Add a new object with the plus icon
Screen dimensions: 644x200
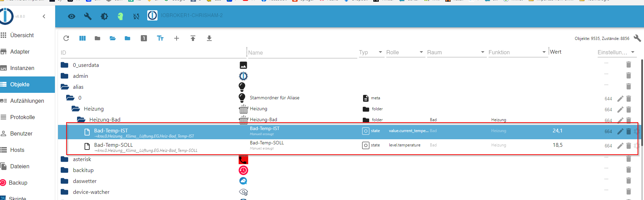[x=177, y=38]
